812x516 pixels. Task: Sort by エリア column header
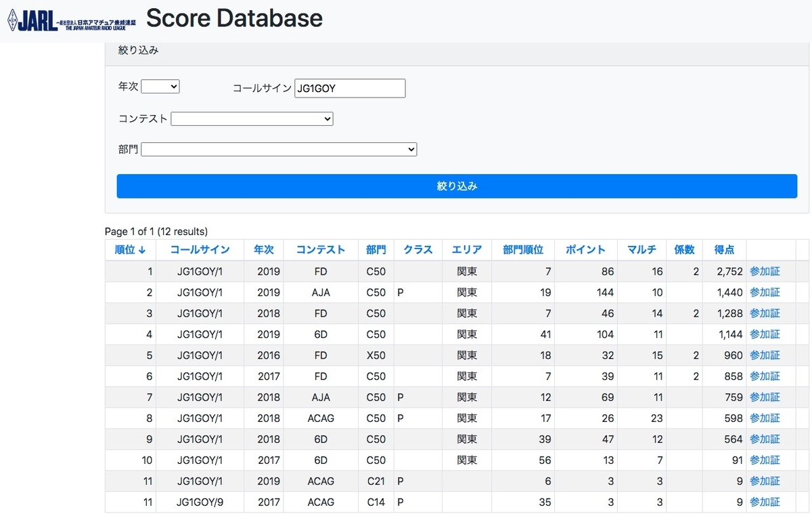coord(467,250)
